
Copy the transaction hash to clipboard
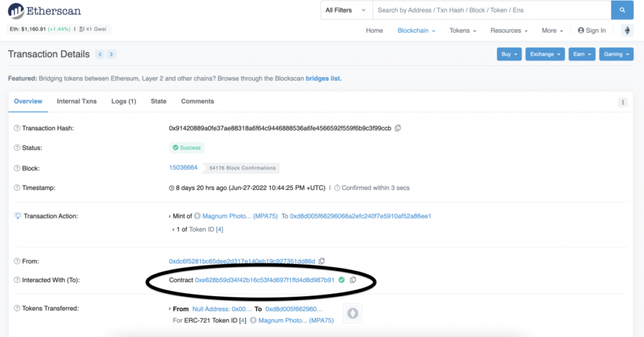tap(397, 128)
